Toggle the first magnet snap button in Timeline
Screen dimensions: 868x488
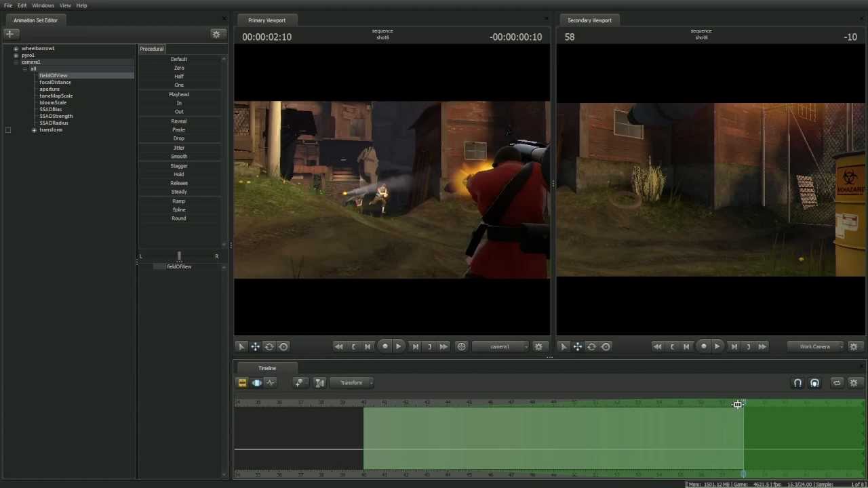point(798,383)
